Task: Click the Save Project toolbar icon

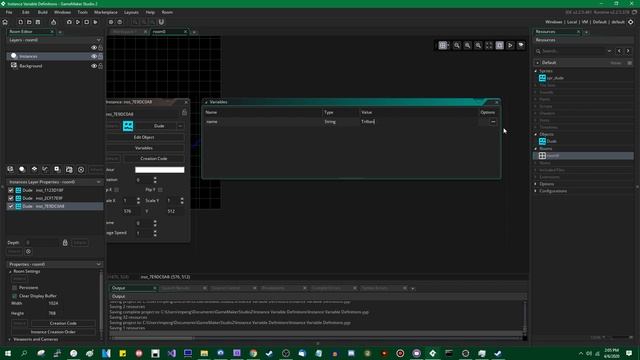Action: 38,22
